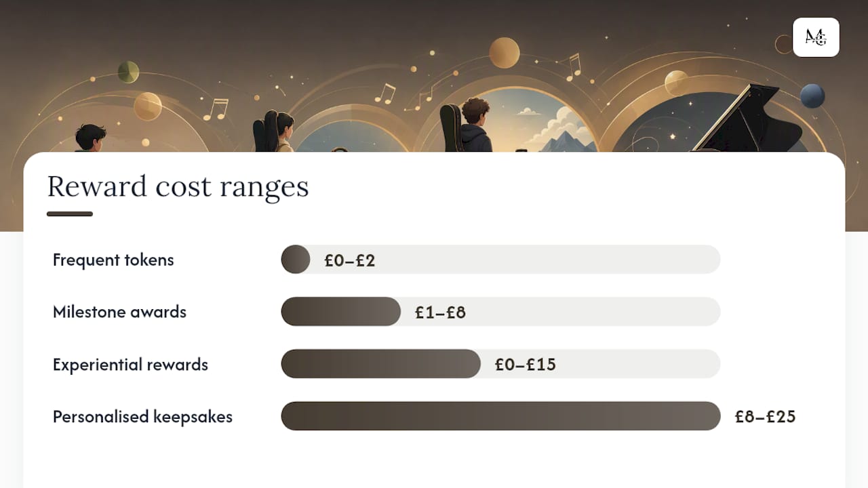Click the Milestone awards label
Screen dimensions: 868x488
[x=119, y=312]
